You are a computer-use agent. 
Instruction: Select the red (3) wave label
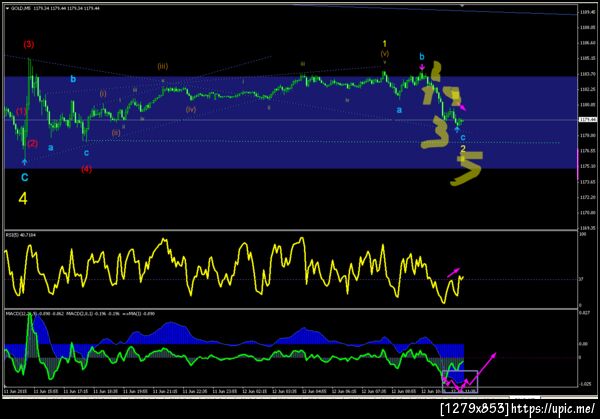click(29, 44)
